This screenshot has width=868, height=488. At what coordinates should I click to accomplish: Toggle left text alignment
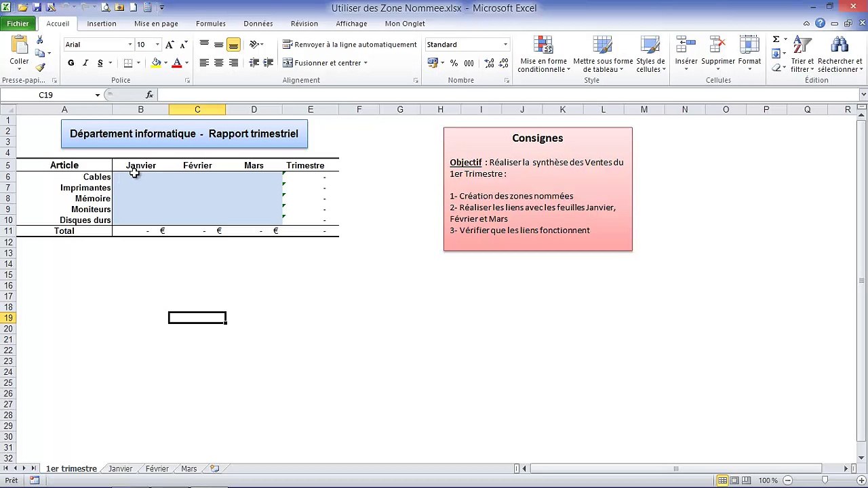click(204, 63)
